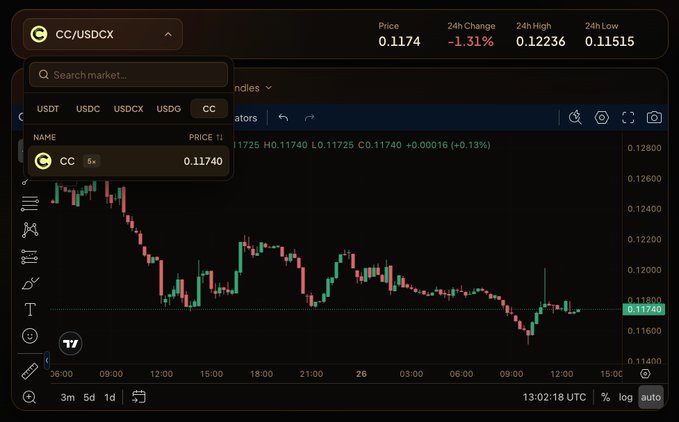Select the Text tool

[x=30, y=309]
